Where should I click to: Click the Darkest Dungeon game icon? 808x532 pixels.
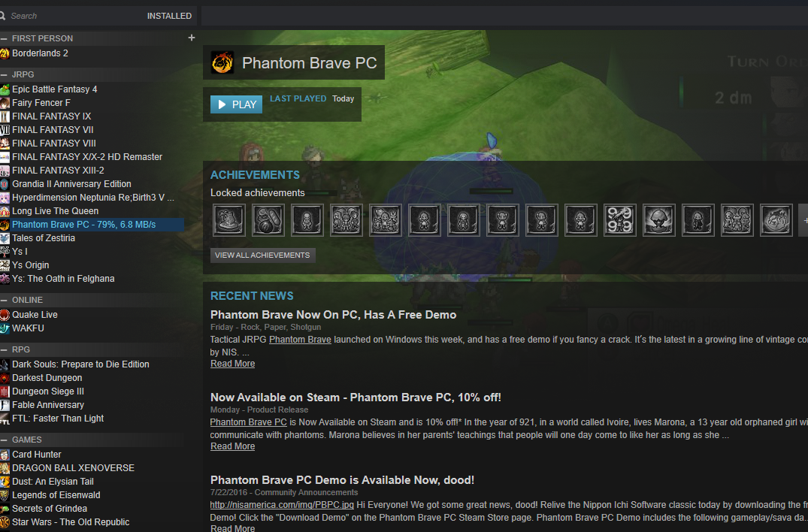5,378
